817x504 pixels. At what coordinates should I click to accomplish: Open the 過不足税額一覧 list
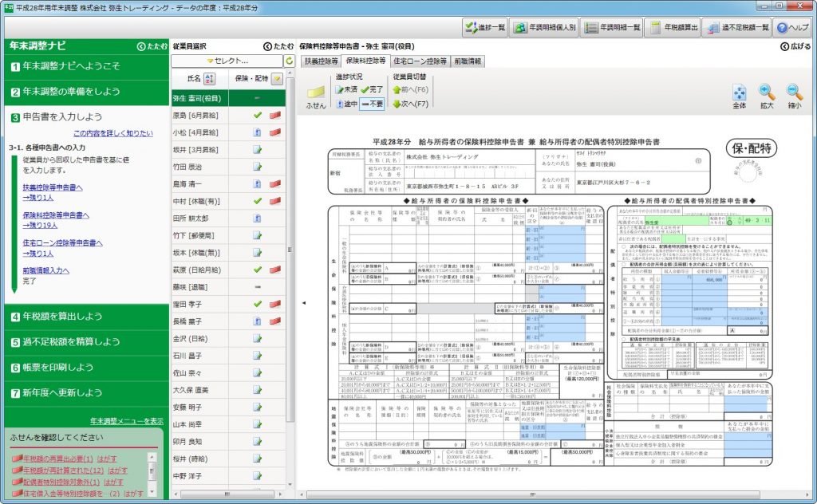736,28
